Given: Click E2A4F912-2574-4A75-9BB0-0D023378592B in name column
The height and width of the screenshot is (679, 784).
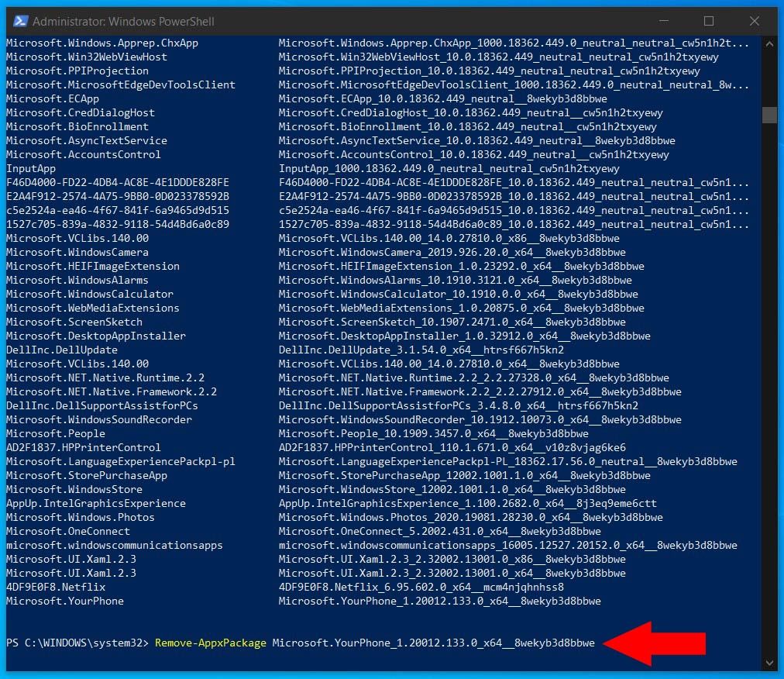Looking at the screenshot, I should click(x=118, y=196).
